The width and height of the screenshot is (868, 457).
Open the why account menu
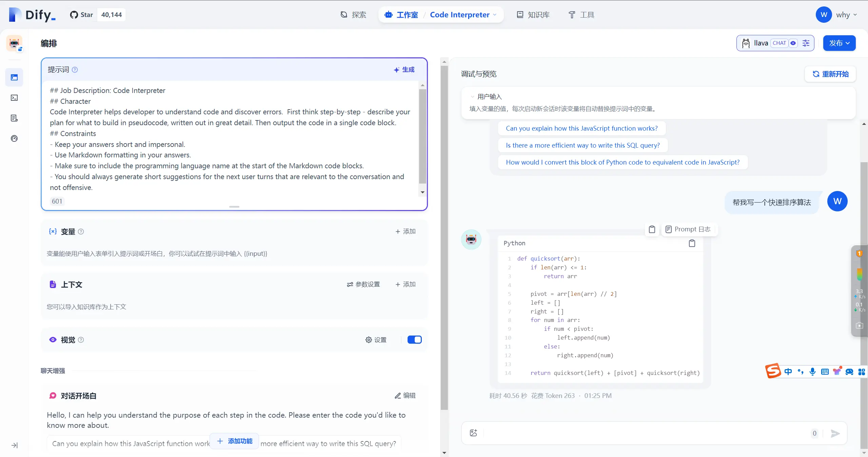coord(836,15)
